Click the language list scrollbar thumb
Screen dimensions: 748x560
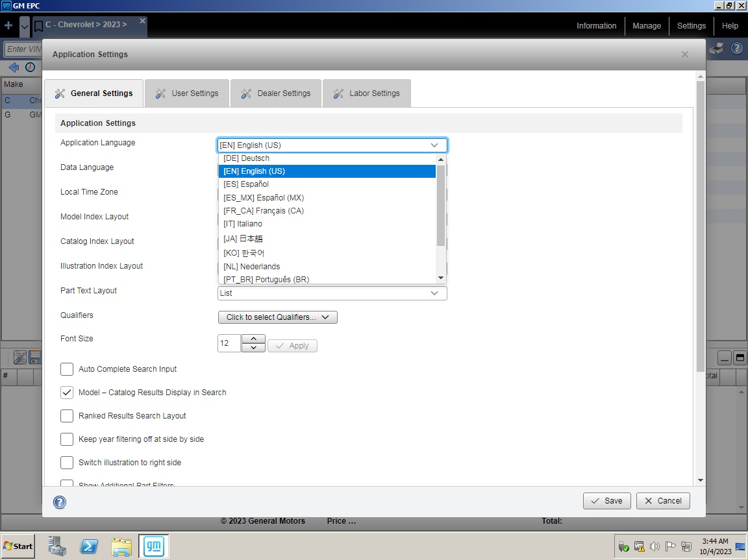(x=441, y=206)
